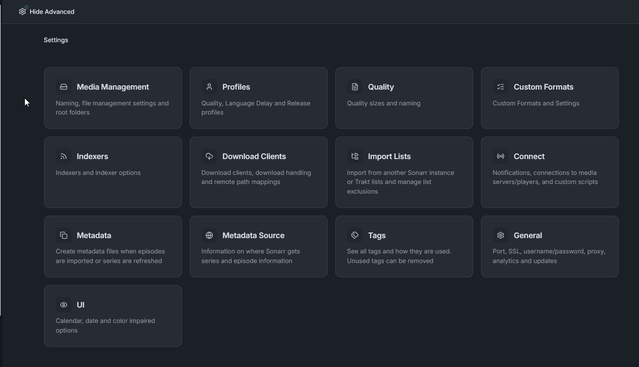Open the Profiles settings title
639x367 pixels.
236,87
